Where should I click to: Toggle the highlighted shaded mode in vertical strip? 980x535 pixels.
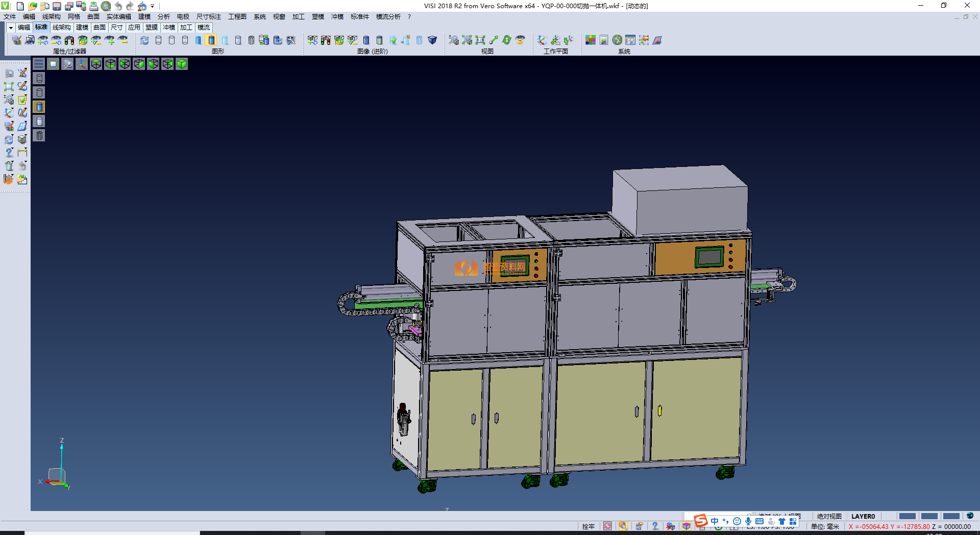point(39,107)
